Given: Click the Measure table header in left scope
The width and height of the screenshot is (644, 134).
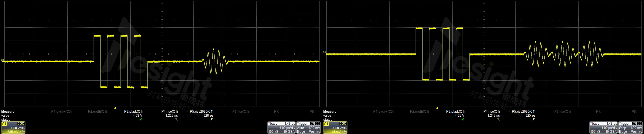Looking at the screenshot, I should coord(8,112).
